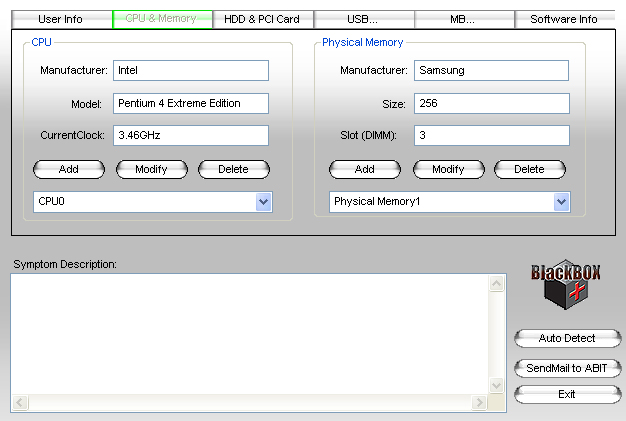Click the CurrentClock field showing 3.46GHz
The width and height of the screenshot is (626, 421).
point(191,135)
